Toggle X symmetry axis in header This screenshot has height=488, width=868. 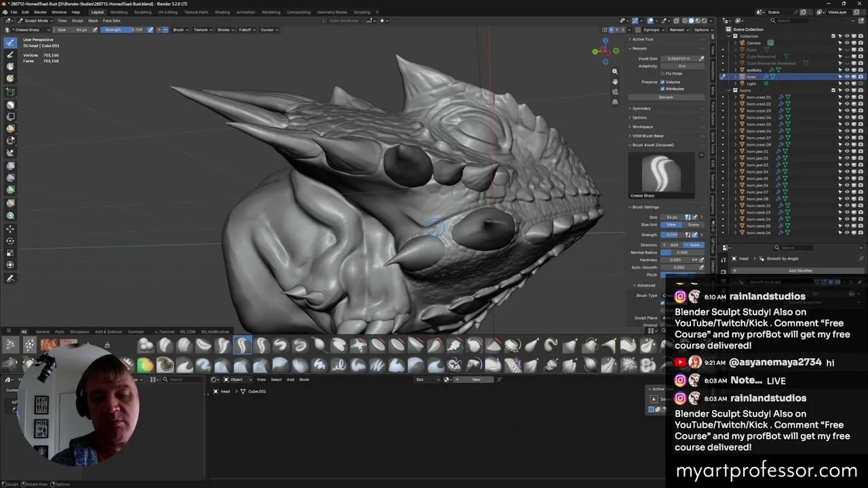click(612, 30)
